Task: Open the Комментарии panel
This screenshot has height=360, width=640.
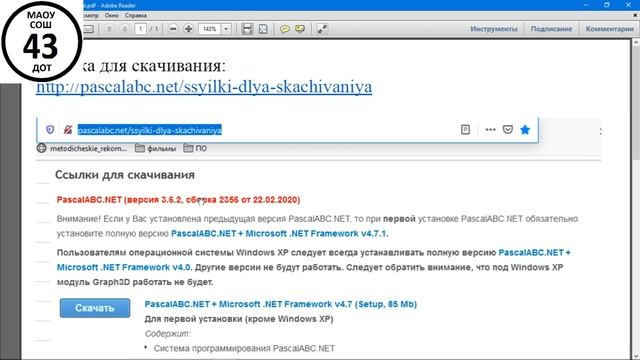Action: pos(609,29)
